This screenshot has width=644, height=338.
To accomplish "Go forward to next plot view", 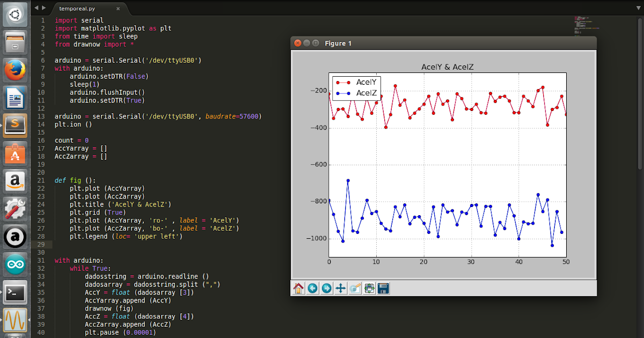I will point(326,288).
